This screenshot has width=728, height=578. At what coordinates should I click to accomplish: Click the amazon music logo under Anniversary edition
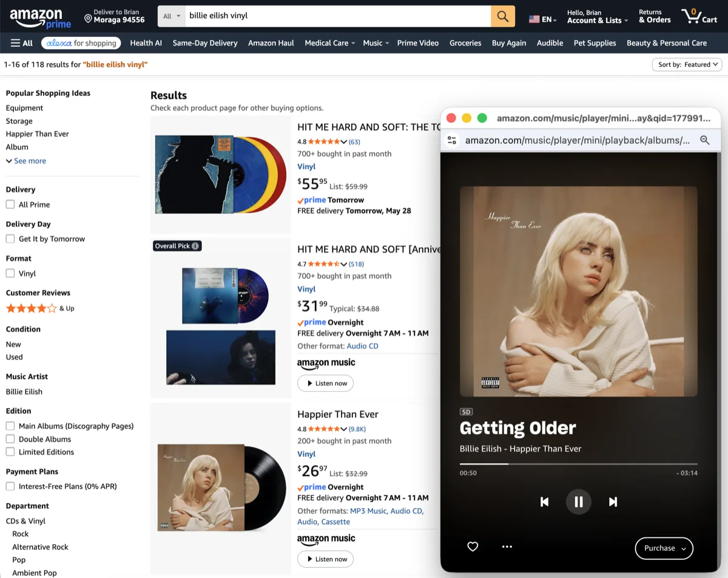(326, 363)
